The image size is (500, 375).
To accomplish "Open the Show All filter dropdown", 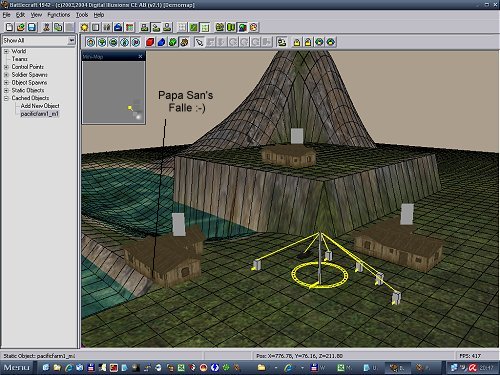I will [71, 40].
